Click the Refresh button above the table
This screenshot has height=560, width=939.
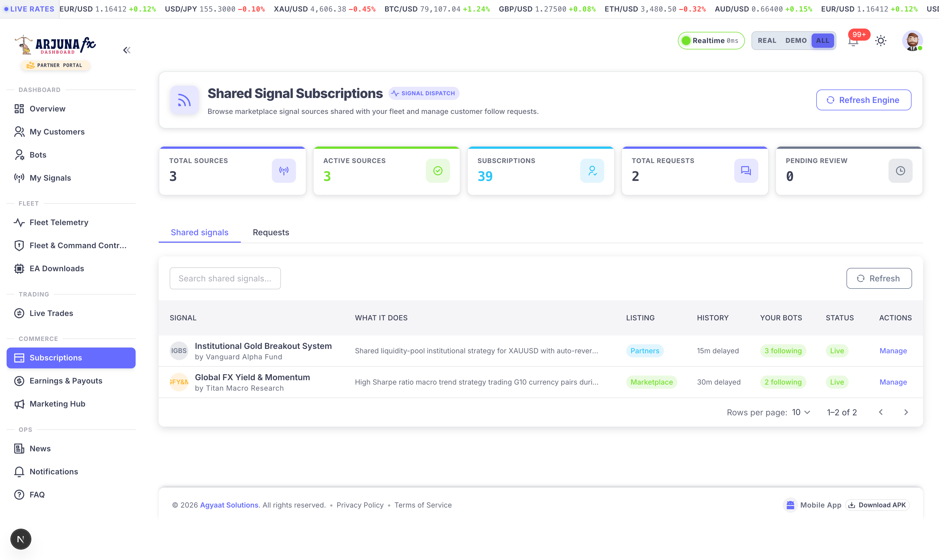point(879,279)
